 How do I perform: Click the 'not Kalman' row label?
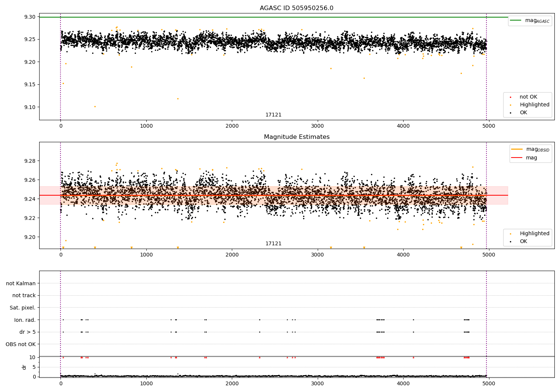coord(21,283)
